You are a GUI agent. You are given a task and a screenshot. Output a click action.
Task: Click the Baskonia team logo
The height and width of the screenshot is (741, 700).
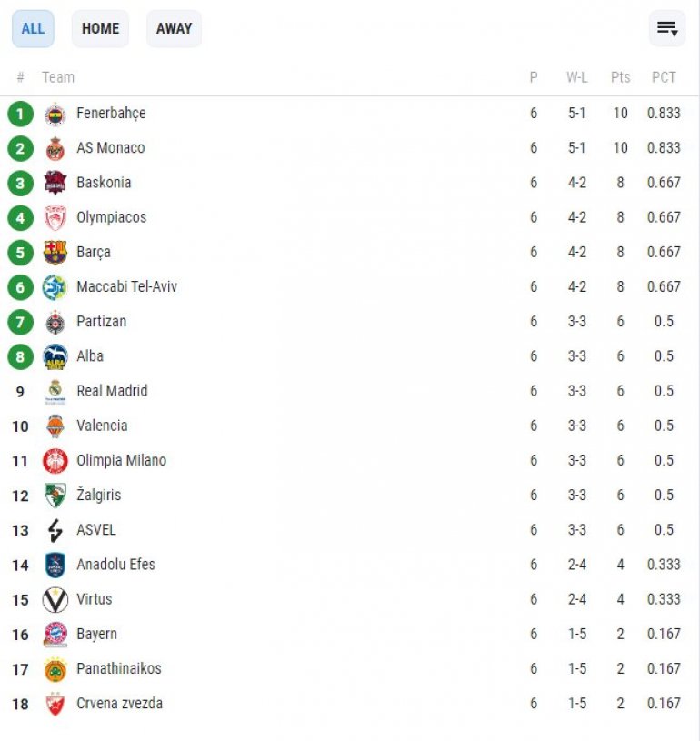tap(55, 184)
